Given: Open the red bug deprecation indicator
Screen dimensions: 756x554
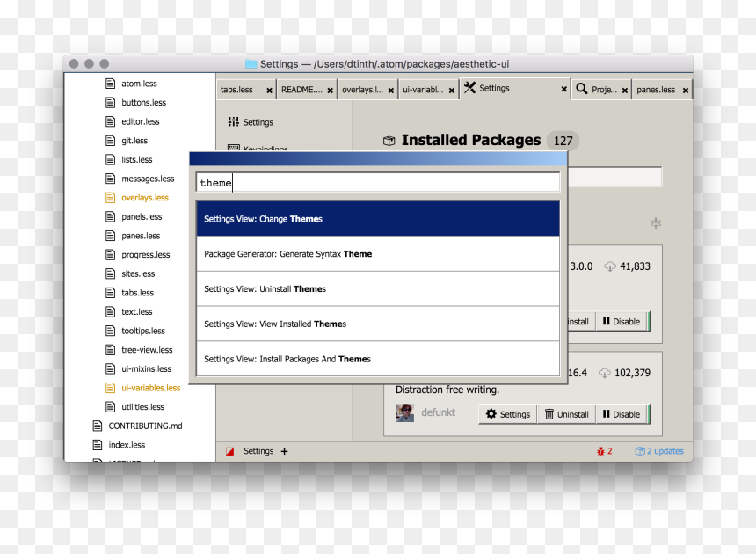Looking at the screenshot, I should pyautogui.click(x=604, y=451).
